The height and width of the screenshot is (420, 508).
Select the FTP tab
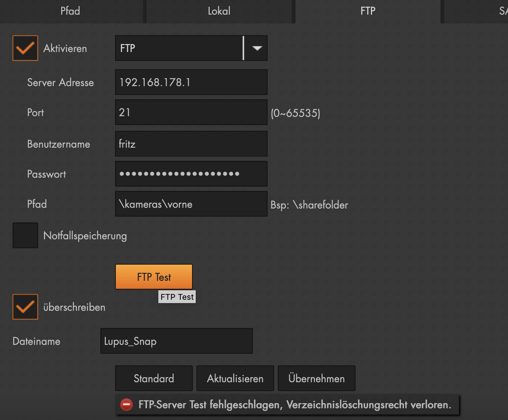[368, 11]
